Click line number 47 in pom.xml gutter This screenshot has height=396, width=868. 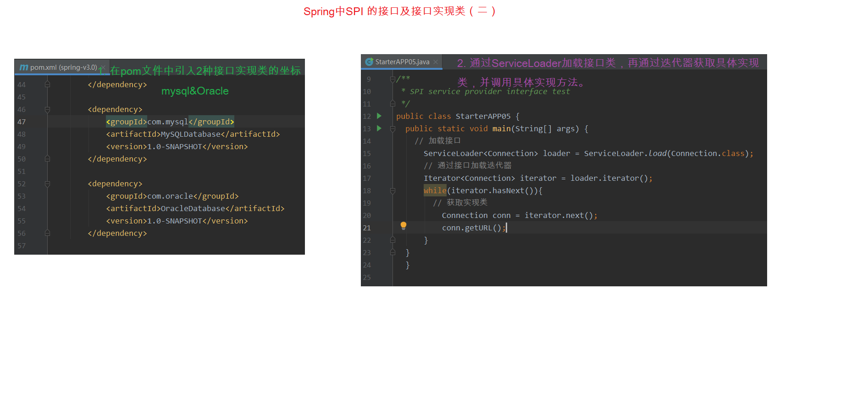[22, 122]
